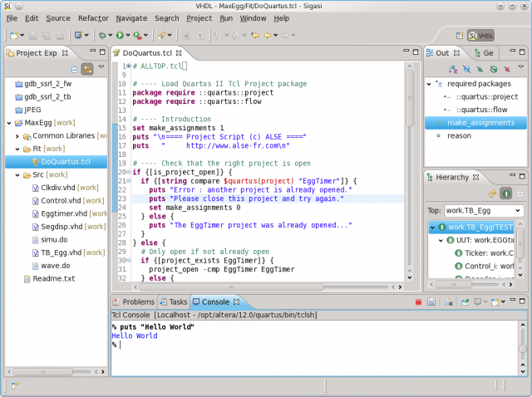Click the Outline sort alphabetically icon

coord(453,69)
